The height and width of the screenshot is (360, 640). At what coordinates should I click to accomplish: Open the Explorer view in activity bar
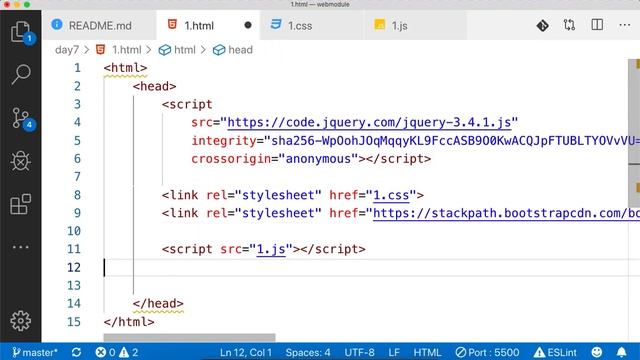pos(20,32)
